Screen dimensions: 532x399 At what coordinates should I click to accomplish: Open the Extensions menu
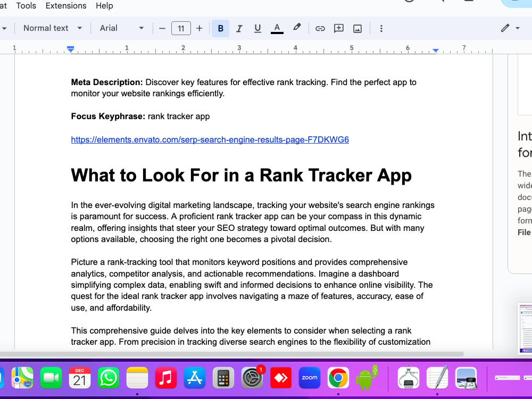tap(66, 6)
